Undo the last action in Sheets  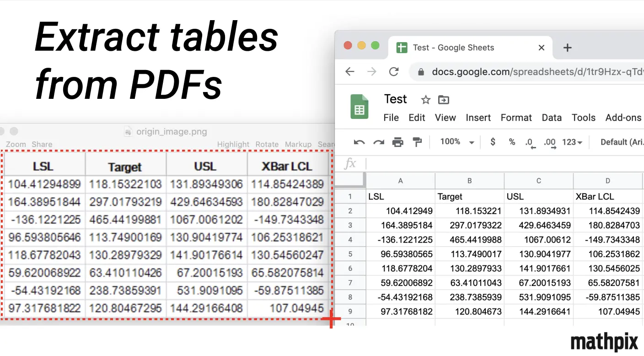click(360, 142)
